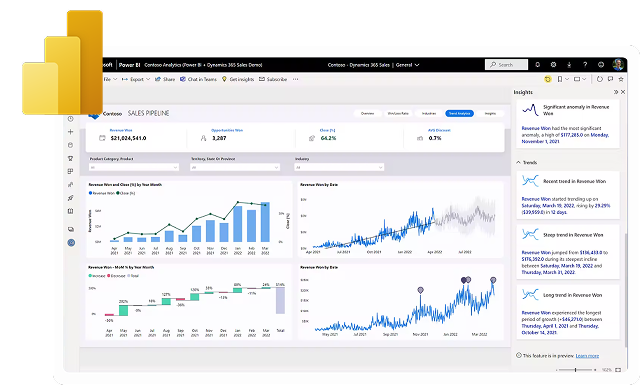Open the File menu
640x385 pixels.
pos(110,79)
